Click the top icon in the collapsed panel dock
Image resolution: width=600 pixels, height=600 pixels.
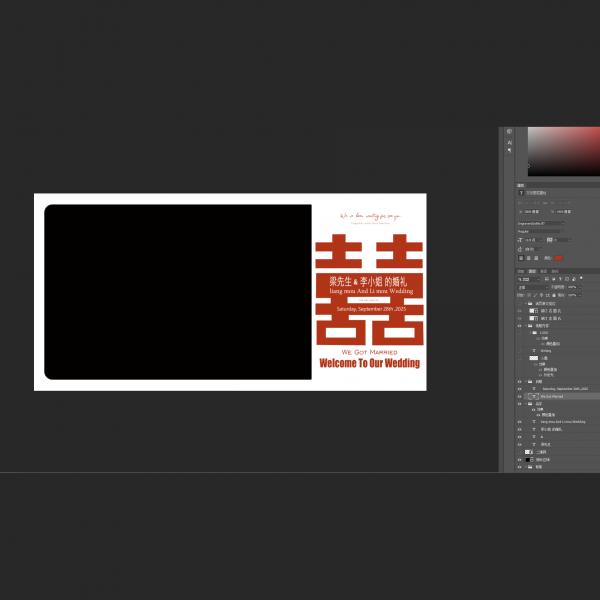[x=509, y=132]
